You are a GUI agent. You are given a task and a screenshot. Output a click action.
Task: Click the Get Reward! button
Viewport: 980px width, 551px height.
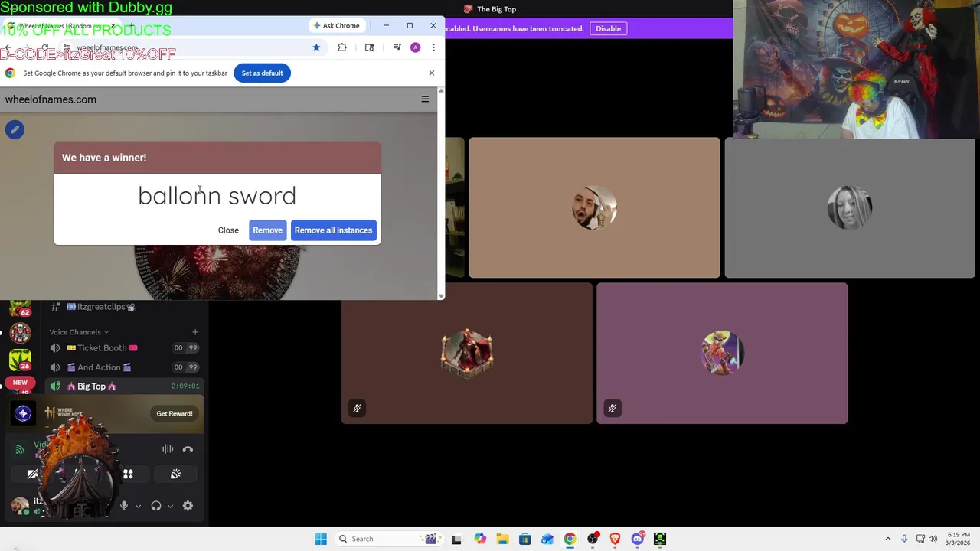(x=175, y=413)
